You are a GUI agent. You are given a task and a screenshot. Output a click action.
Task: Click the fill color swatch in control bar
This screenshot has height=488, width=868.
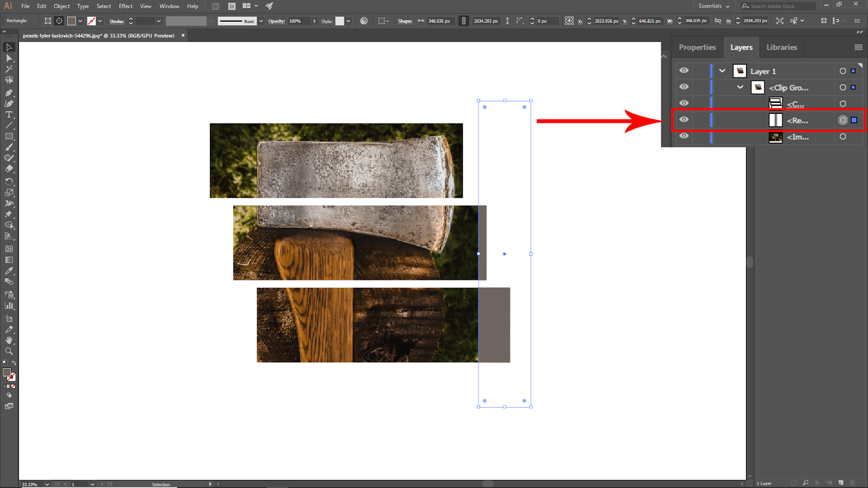pos(71,21)
